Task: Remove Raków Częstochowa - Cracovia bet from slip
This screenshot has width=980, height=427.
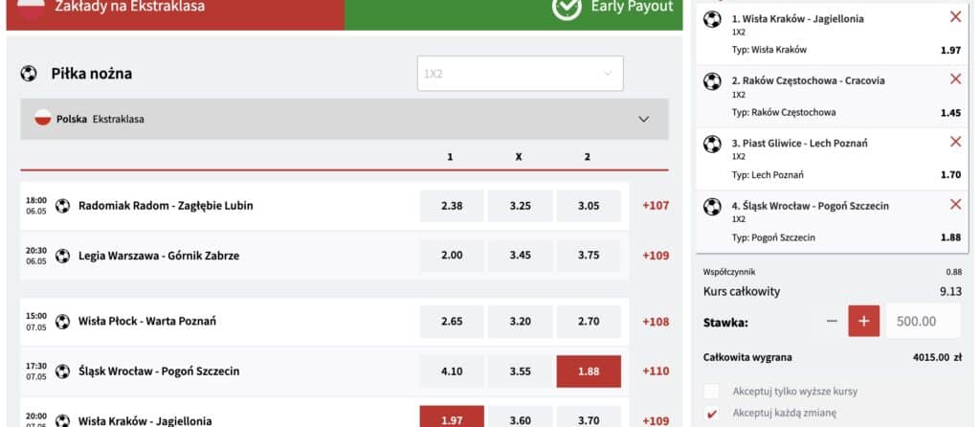Action: coord(955,79)
